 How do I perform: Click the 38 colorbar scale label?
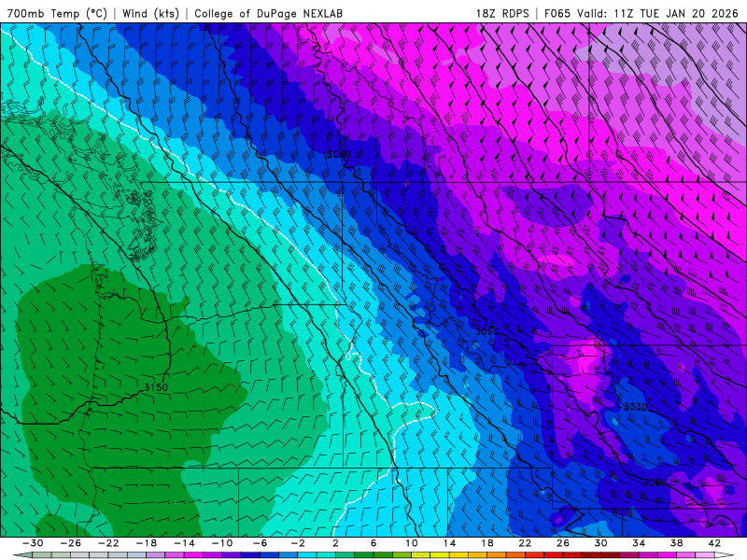(x=676, y=543)
